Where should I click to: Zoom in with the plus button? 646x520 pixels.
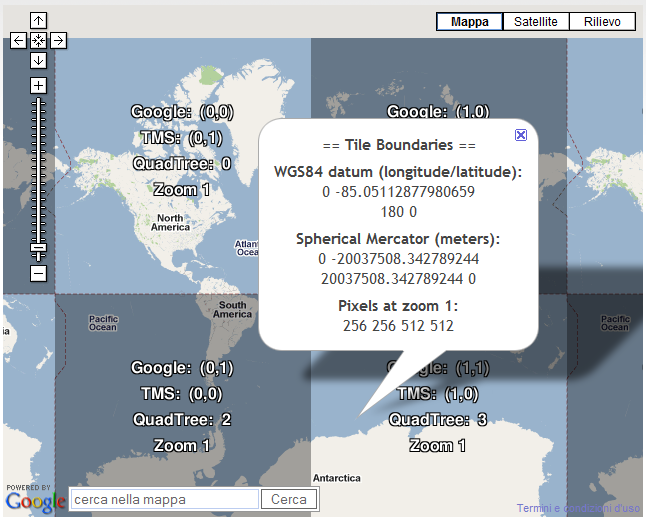(38, 85)
